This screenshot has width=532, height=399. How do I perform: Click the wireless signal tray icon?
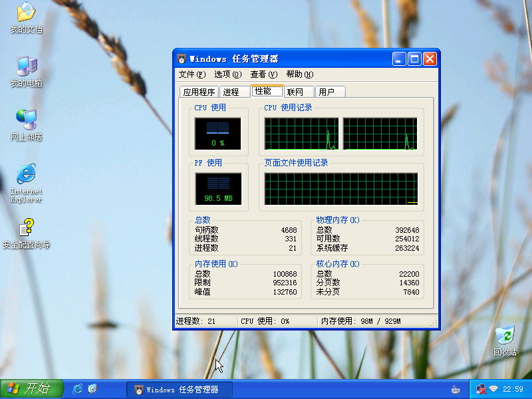click(x=493, y=389)
